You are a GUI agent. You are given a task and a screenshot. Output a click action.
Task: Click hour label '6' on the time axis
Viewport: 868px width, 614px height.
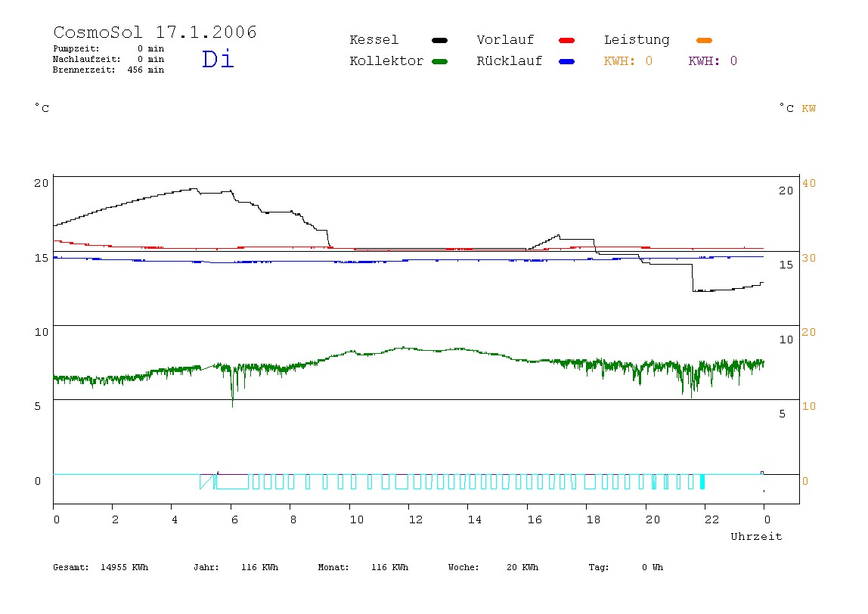click(x=234, y=520)
